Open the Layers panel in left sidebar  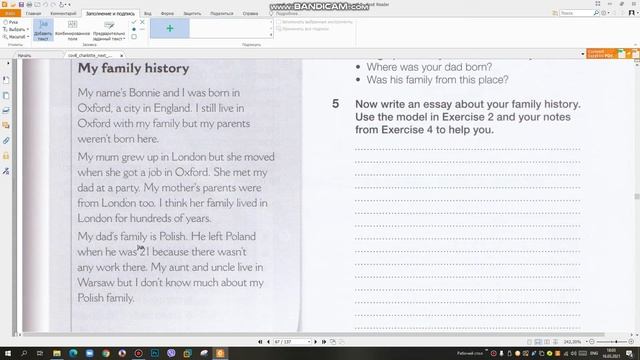pyautogui.click(x=6, y=110)
